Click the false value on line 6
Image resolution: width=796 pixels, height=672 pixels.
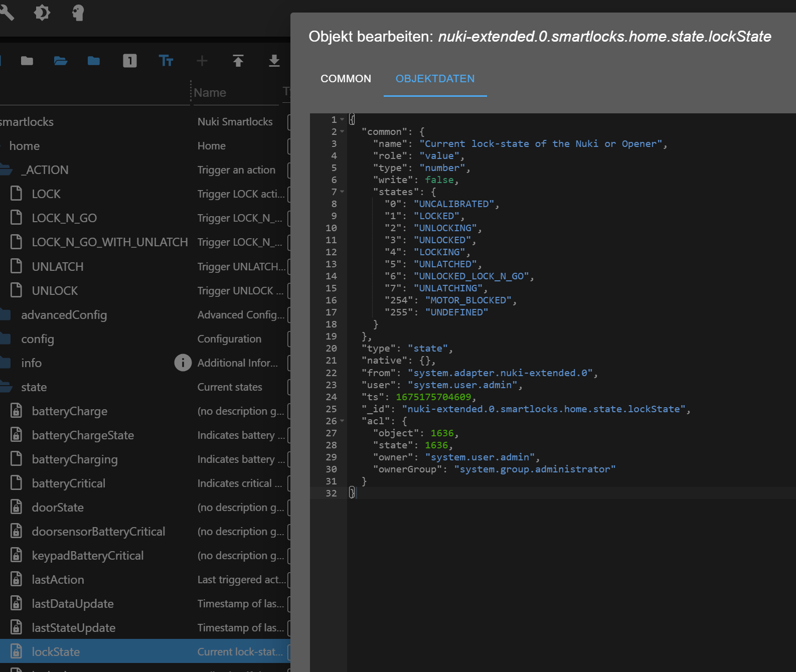(439, 180)
